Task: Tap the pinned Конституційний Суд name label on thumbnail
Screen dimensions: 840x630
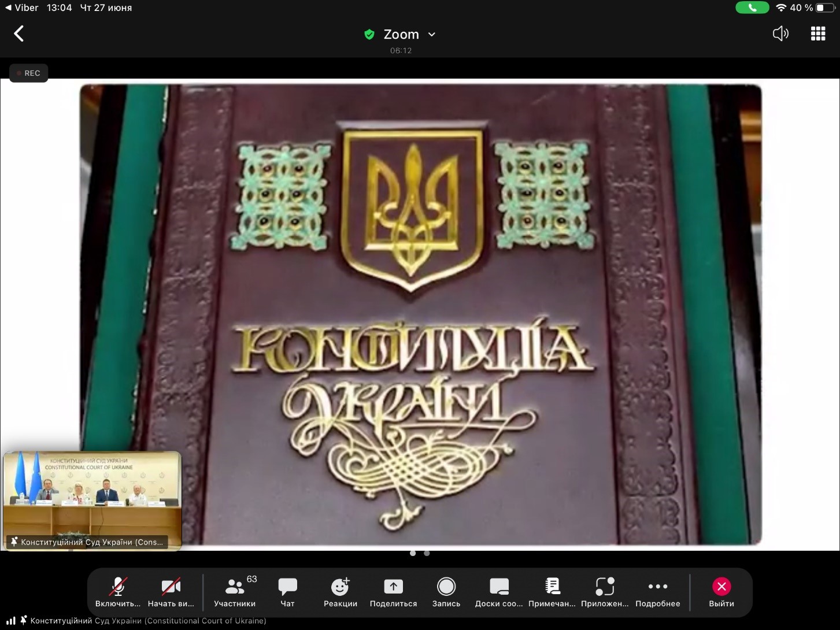Action: [x=87, y=542]
